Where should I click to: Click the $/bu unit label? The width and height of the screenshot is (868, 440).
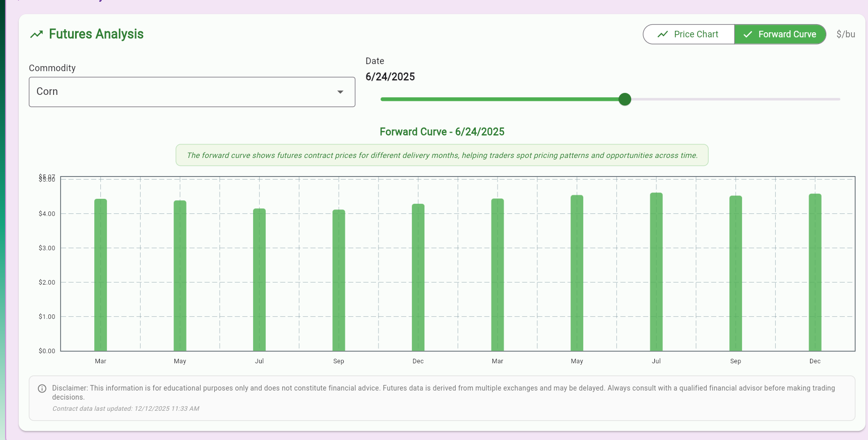click(x=845, y=34)
